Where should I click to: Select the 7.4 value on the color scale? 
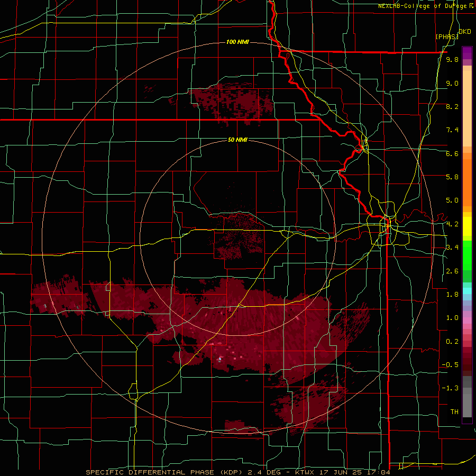coord(452,130)
